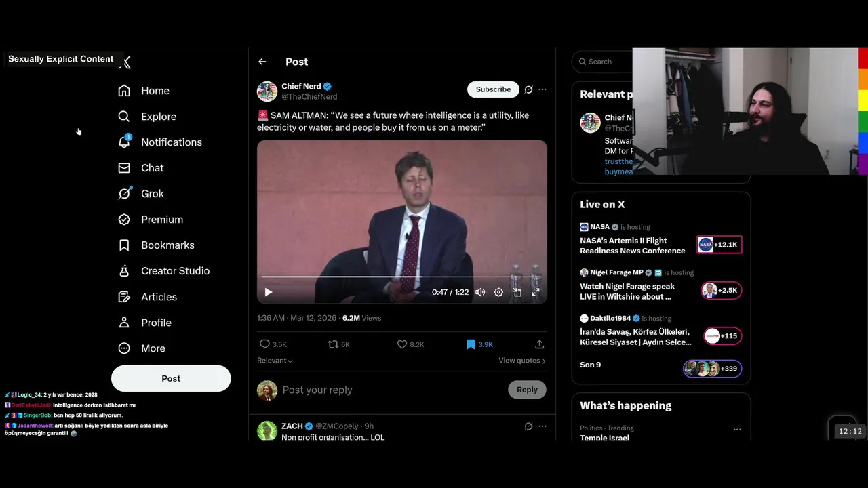Open Notifications in sidebar
868x488 pixels.
(x=160, y=142)
